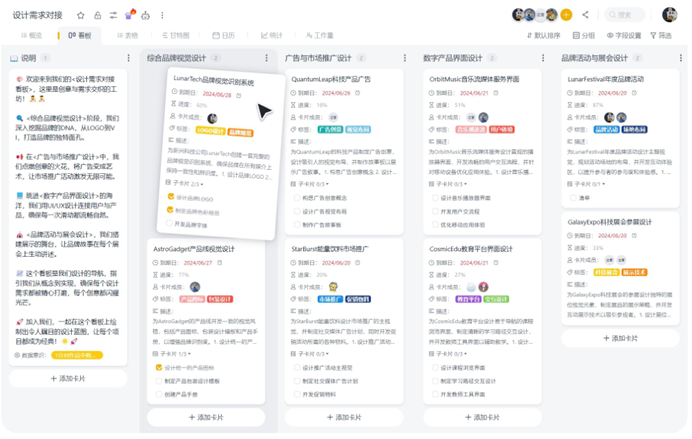Click the 60% progress value on LunarTech card
The width and height of the screenshot is (692, 439).
[x=201, y=105]
